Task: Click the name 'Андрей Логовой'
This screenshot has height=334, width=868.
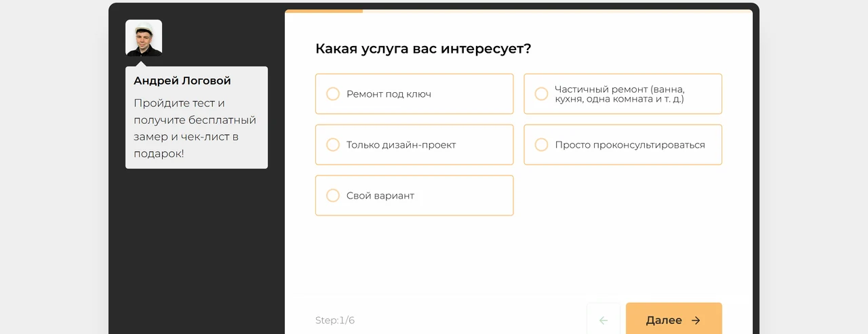Action: click(182, 81)
